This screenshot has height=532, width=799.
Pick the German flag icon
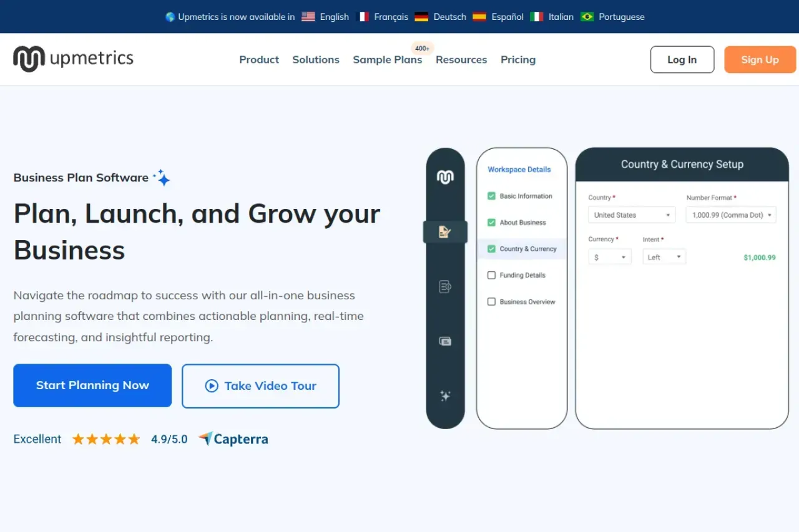(422, 17)
